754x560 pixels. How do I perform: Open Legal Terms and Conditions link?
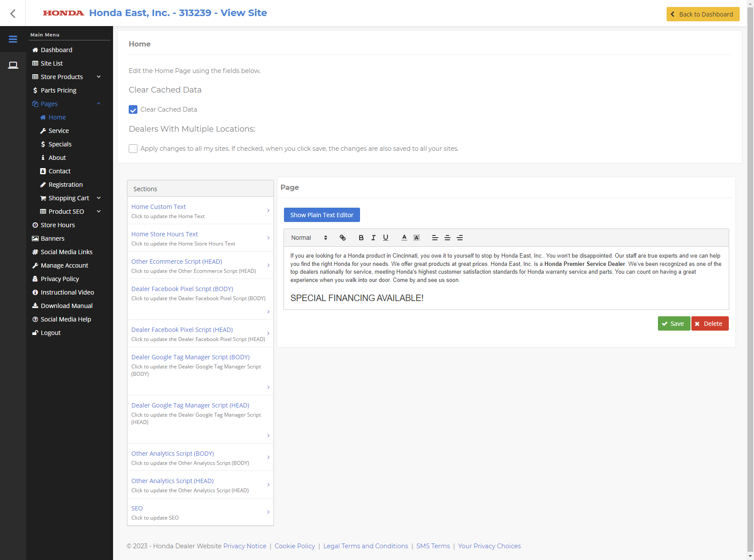coord(366,546)
